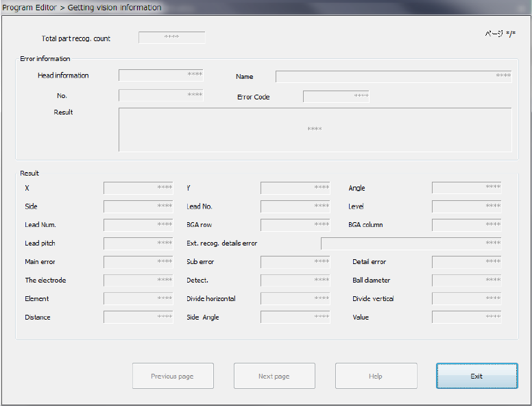
Task: Select the Head information field
Action: click(161, 75)
